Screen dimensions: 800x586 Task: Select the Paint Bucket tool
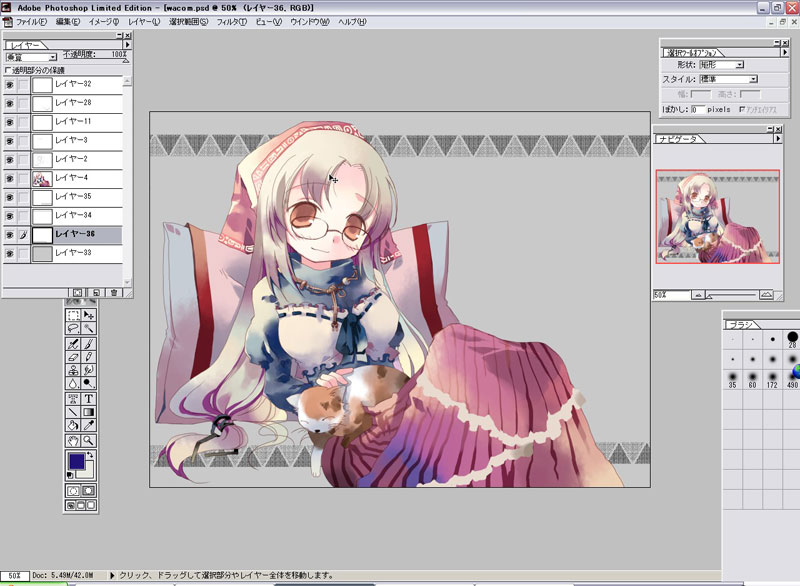[x=73, y=424]
